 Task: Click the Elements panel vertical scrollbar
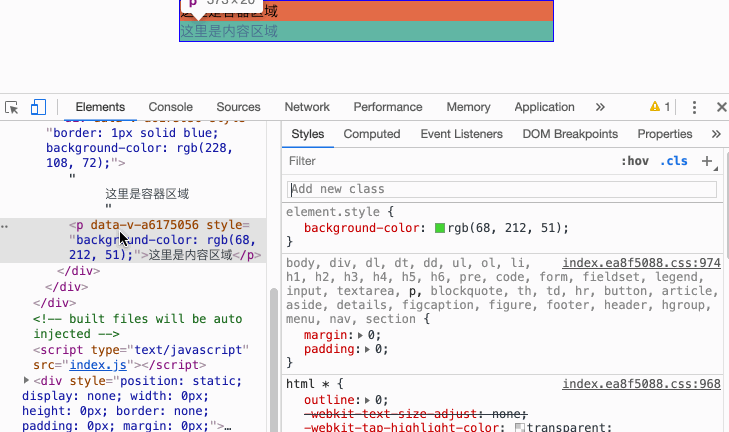274,360
